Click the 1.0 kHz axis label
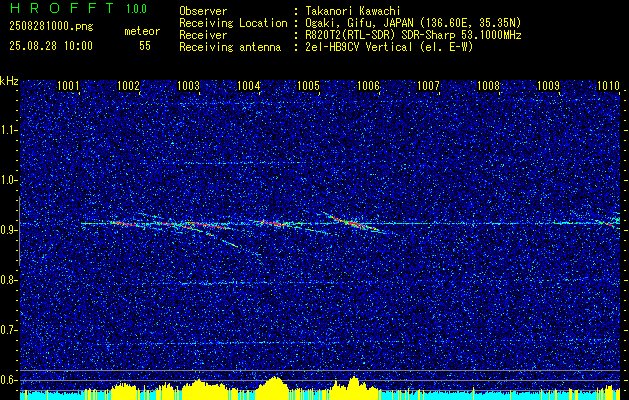Viewport: 629px width, 400px height. coord(9,180)
